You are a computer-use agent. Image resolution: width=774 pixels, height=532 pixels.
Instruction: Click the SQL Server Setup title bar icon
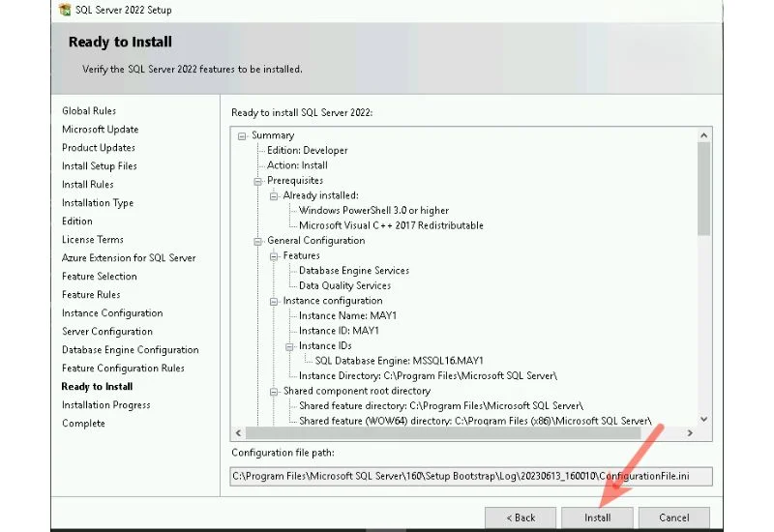tap(64, 10)
